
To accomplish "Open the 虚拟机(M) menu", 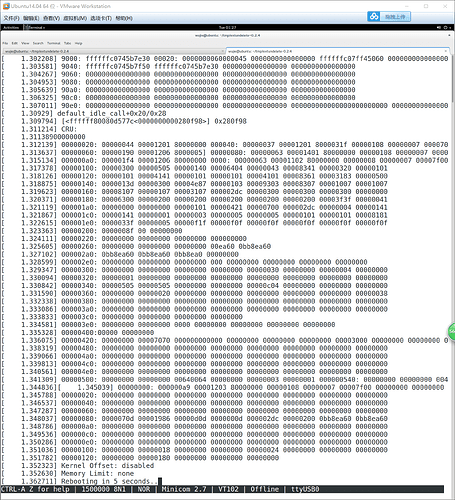I will (x=75, y=18).
